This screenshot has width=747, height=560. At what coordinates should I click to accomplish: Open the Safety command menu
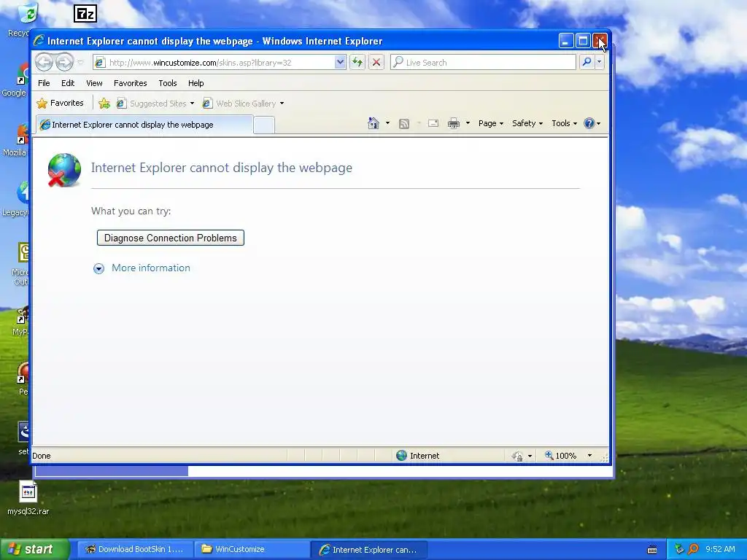tap(527, 123)
